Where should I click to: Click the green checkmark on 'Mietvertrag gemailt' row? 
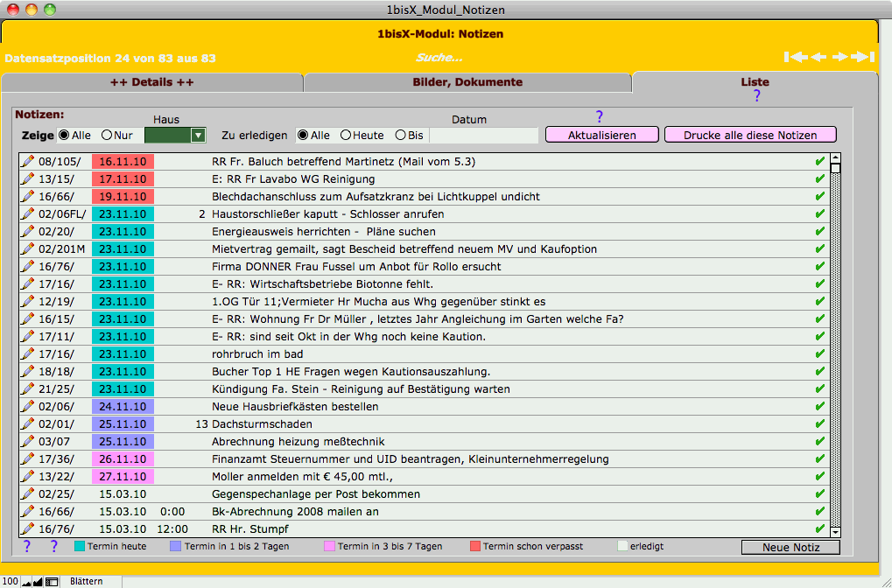(x=819, y=249)
